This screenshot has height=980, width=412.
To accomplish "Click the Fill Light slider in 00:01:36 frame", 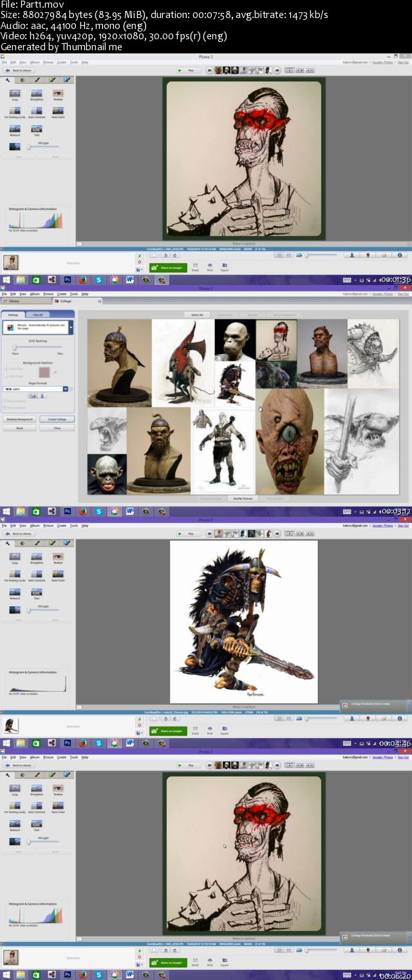I will click(x=43, y=147).
